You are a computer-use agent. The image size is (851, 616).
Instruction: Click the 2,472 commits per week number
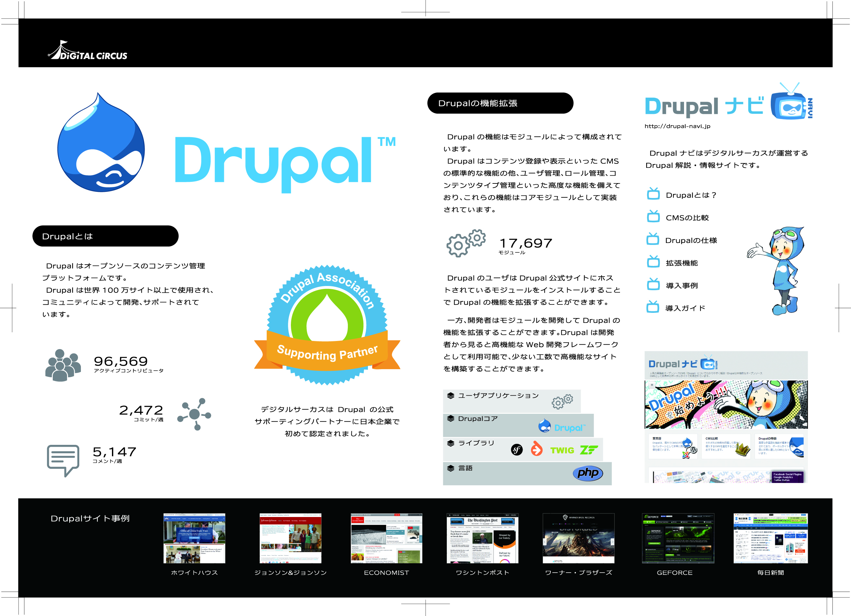[141, 410]
